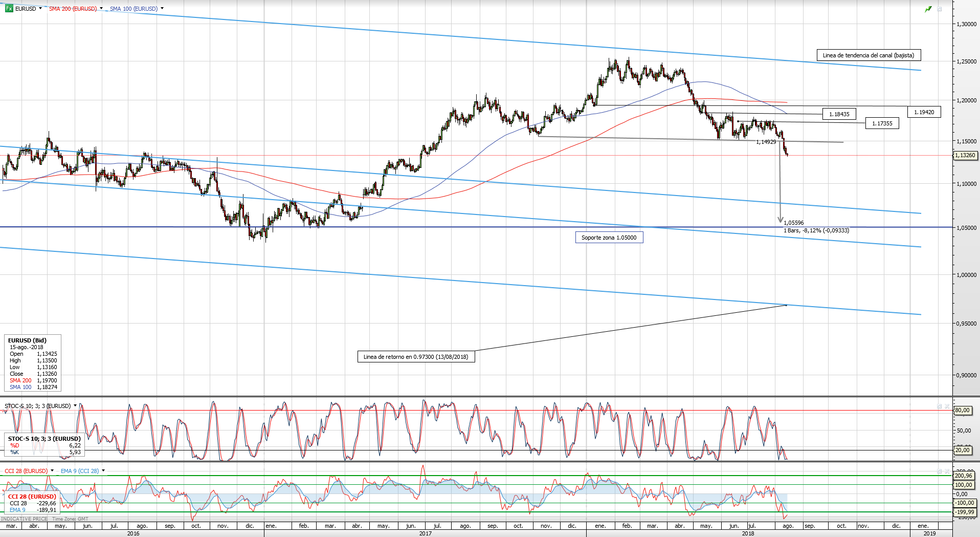Click the Close value 1,13260 in data box
The image size is (980, 537).
click(x=47, y=374)
